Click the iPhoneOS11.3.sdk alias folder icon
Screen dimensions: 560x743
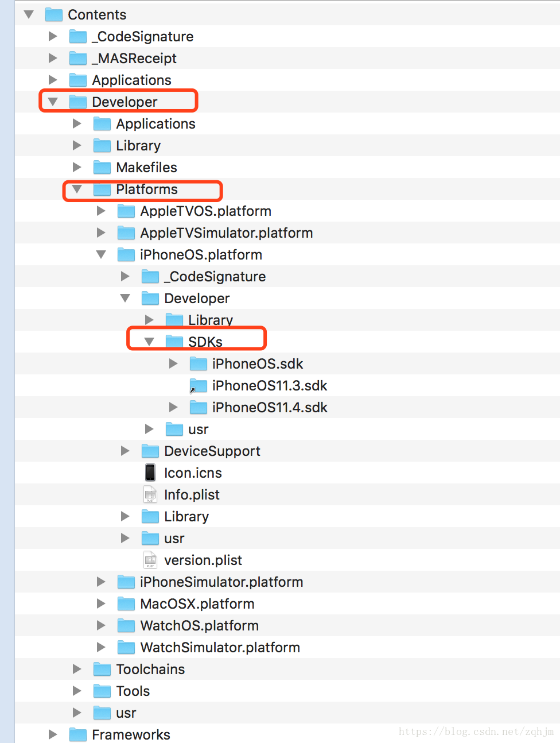coord(199,385)
